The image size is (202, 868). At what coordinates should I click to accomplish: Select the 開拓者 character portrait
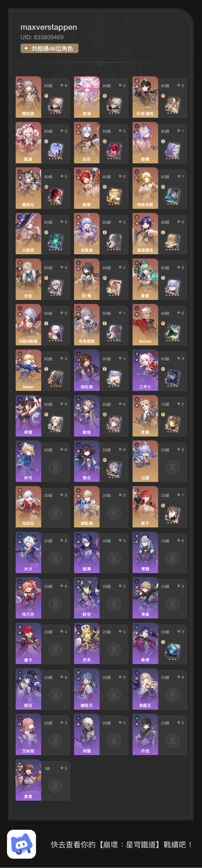pos(28,97)
